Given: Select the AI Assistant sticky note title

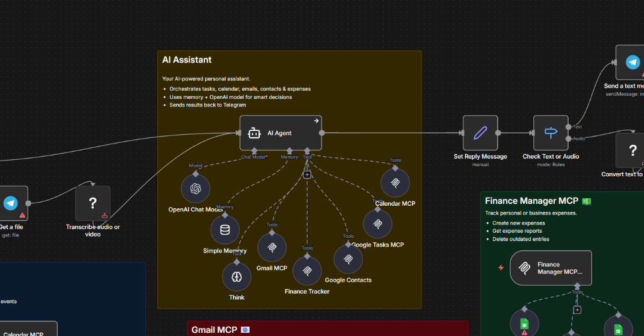Looking at the screenshot, I should 187,60.
